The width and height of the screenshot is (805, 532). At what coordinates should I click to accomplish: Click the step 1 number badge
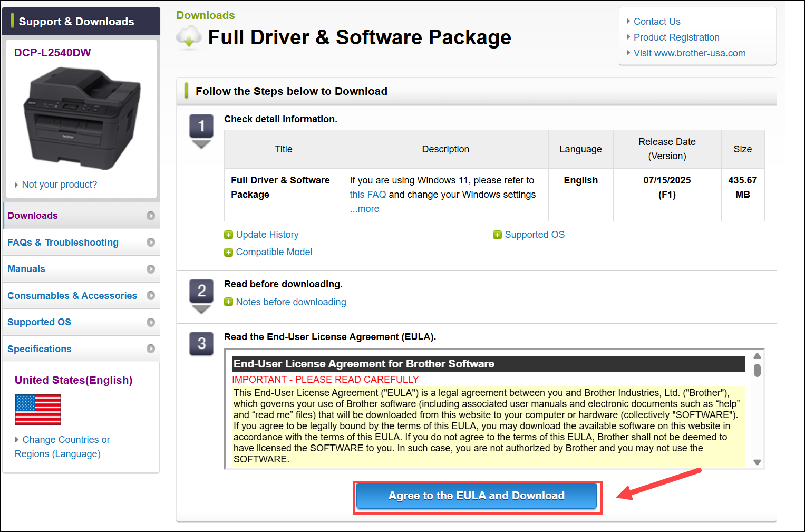point(201,127)
